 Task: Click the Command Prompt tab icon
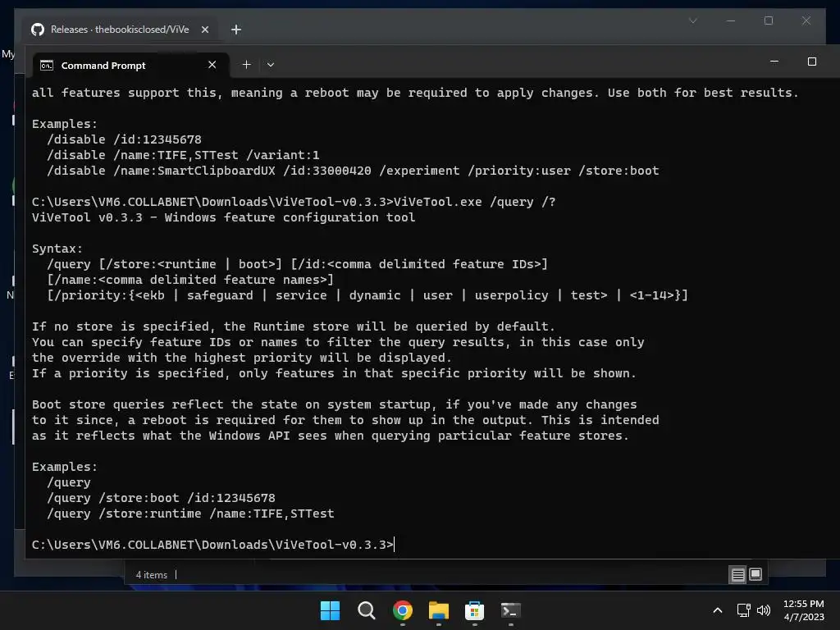pyautogui.click(x=47, y=66)
